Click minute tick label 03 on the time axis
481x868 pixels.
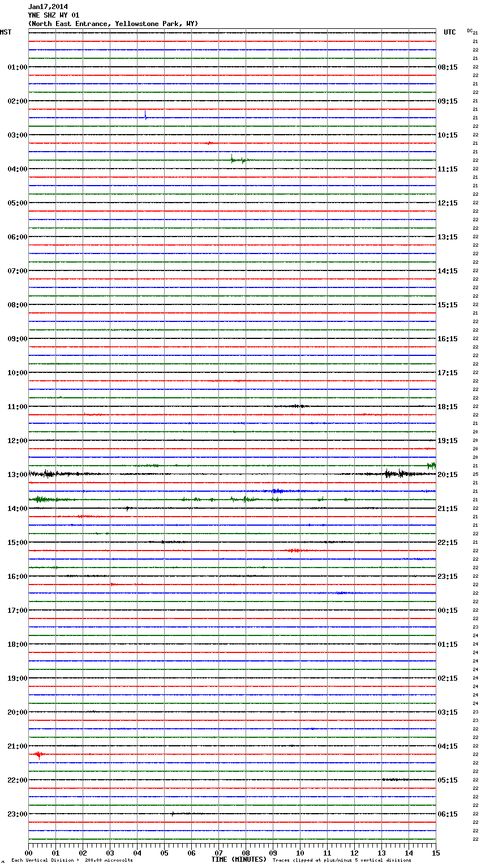point(110,853)
